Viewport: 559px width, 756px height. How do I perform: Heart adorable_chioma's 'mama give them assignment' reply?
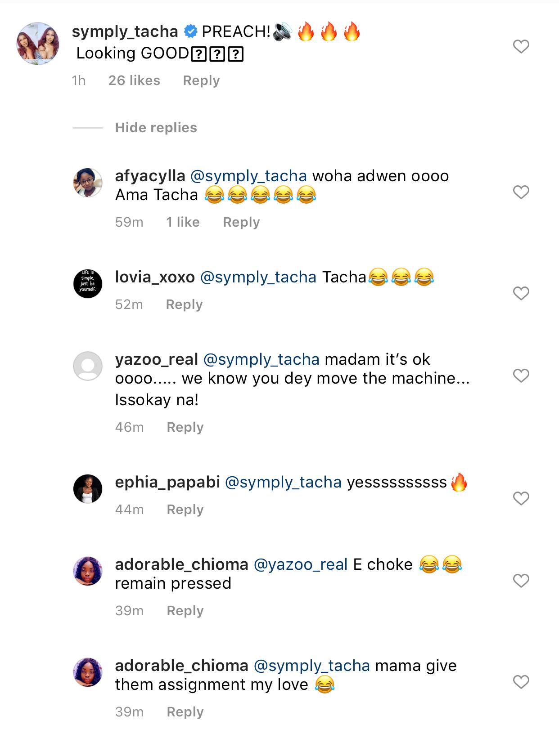click(x=521, y=682)
